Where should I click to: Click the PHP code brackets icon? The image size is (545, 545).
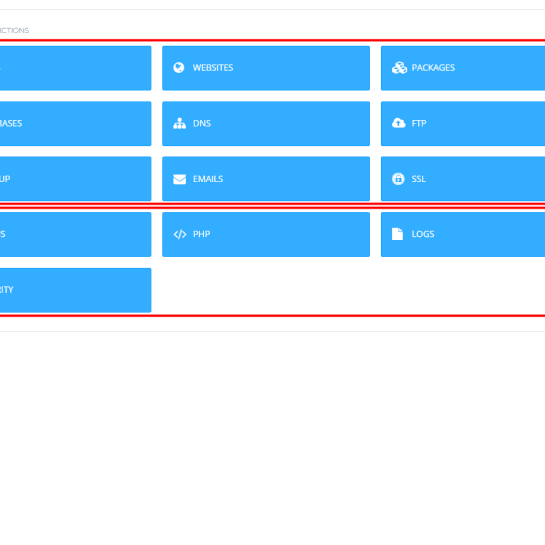click(x=180, y=234)
